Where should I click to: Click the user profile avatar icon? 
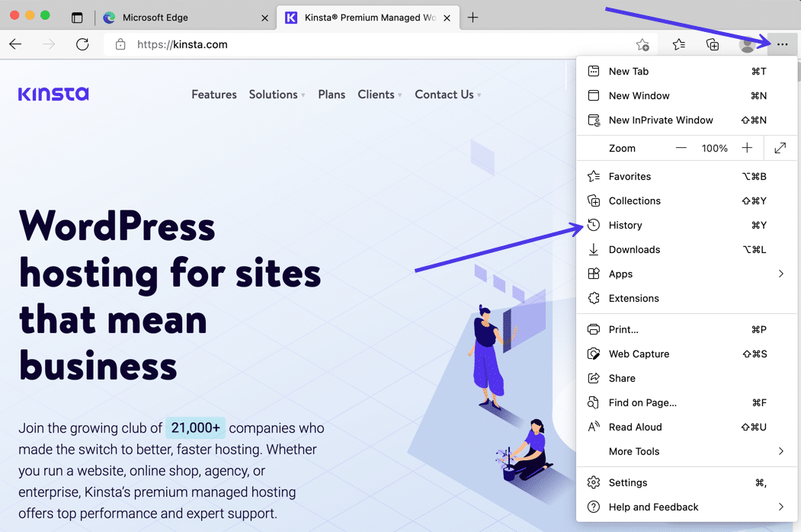747,45
